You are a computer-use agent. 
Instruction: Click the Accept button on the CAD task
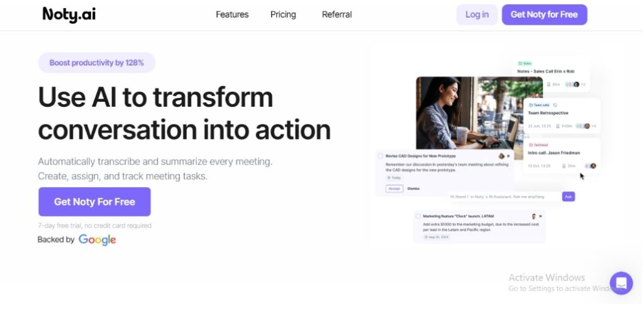[x=394, y=188]
